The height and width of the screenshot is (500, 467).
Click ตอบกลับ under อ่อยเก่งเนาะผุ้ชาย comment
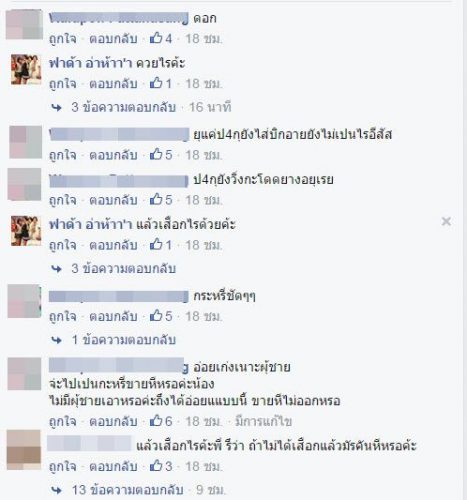click(113, 421)
